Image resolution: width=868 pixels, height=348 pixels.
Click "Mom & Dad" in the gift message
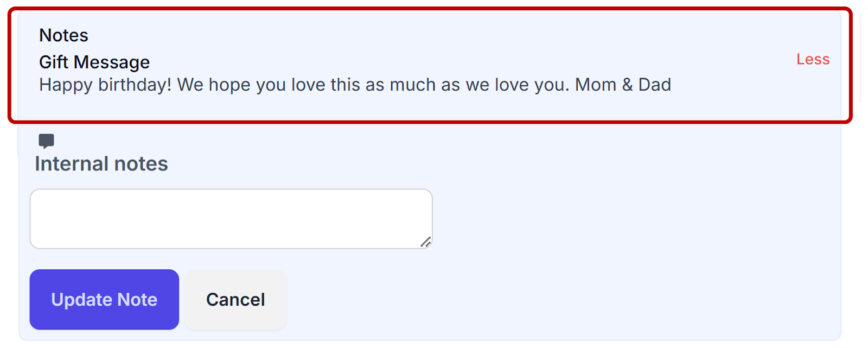click(623, 85)
